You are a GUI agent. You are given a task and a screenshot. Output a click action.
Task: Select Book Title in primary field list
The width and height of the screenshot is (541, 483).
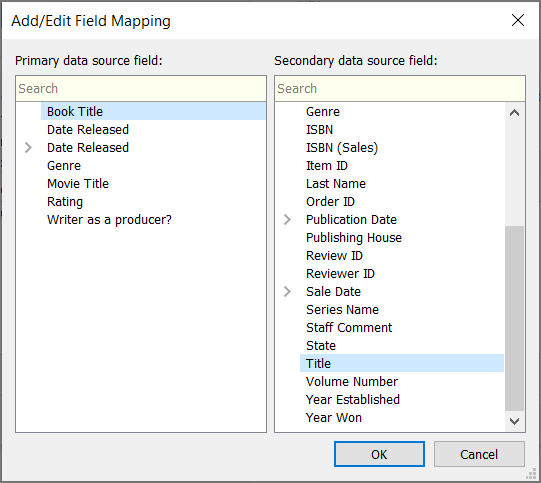pos(153,111)
